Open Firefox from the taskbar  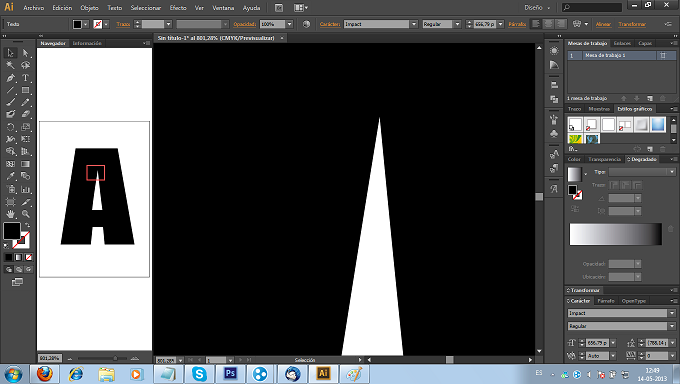coord(44,374)
